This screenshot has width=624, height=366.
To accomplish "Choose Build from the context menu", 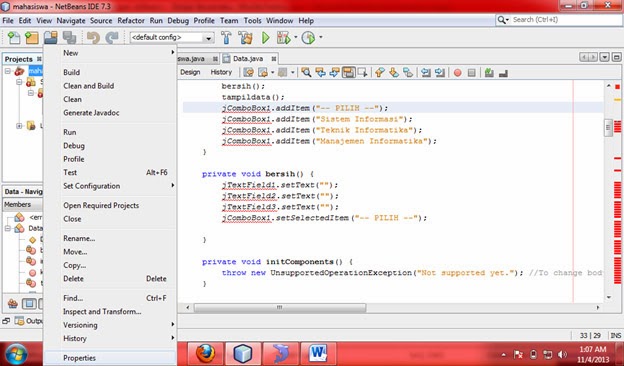I will pos(72,72).
